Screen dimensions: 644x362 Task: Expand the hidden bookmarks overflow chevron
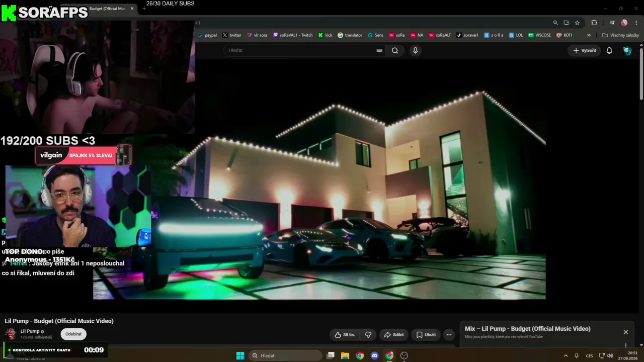589,35
